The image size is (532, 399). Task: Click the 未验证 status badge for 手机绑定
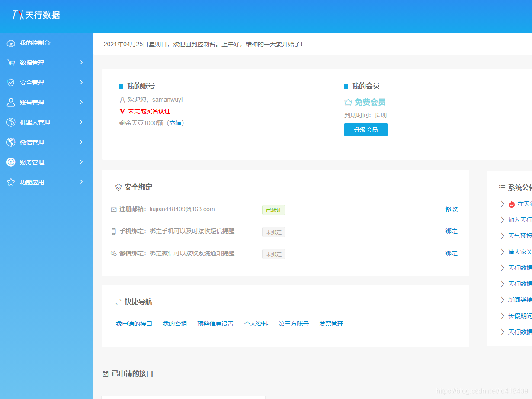click(x=273, y=232)
